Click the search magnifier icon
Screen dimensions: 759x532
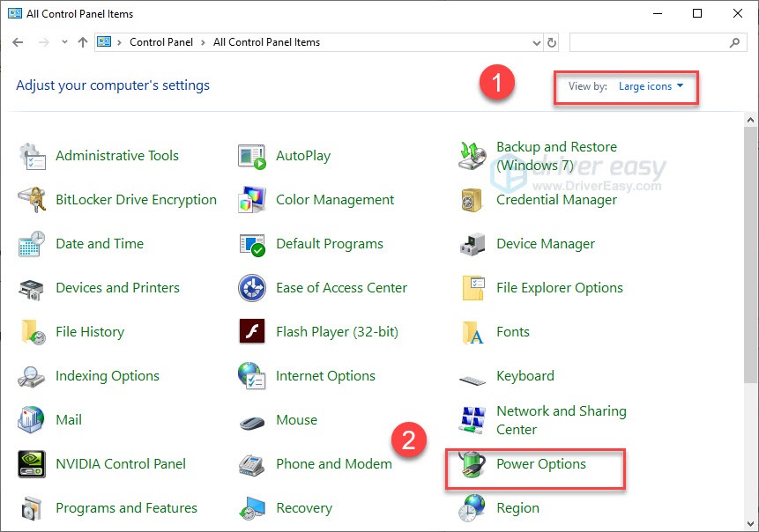coord(734,42)
